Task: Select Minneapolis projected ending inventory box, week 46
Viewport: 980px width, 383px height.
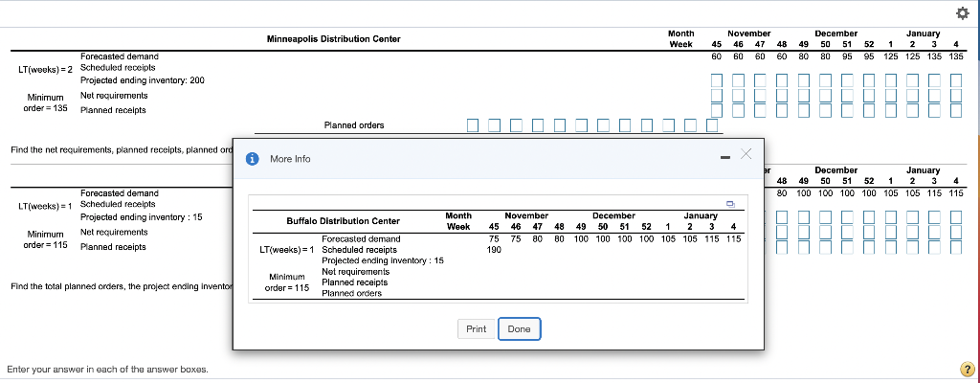Action: coord(738,80)
